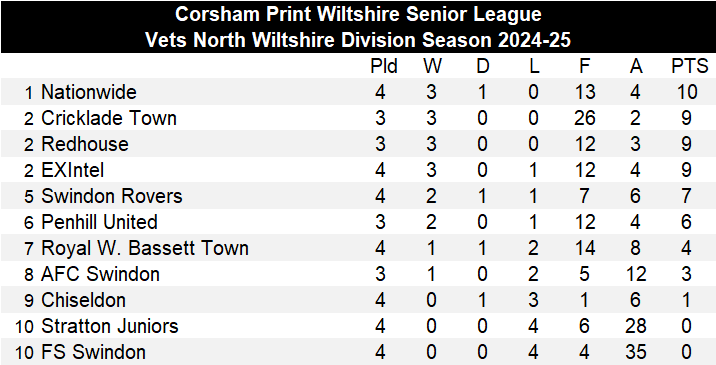This screenshot has width=716, height=365.
Task: Click the league title header banner
Action: click(x=358, y=27)
